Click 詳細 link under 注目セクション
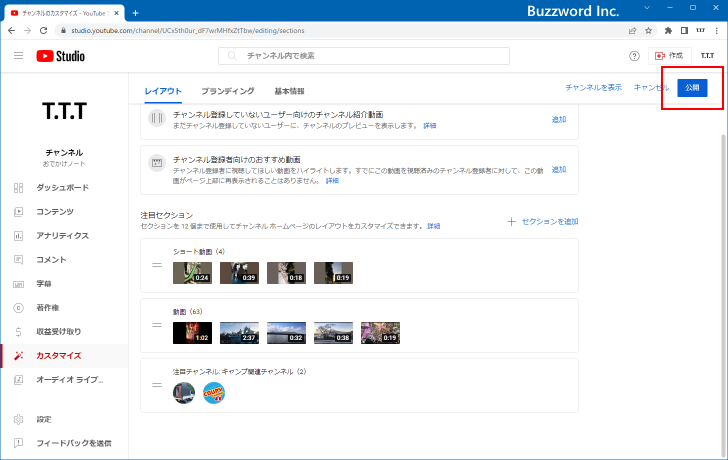The width and height of the screenshot is (728, 460). (434, 227)
